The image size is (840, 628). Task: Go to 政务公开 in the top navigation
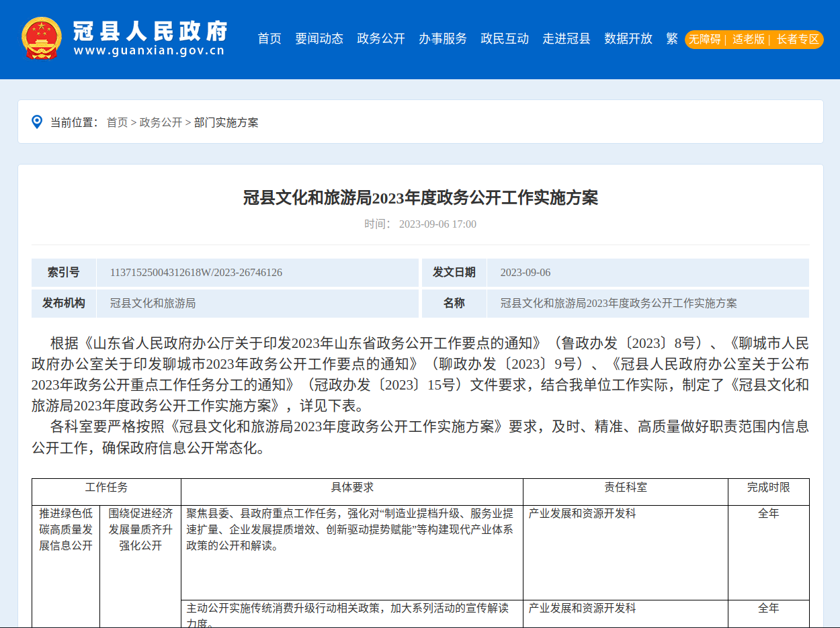(381, 38)
